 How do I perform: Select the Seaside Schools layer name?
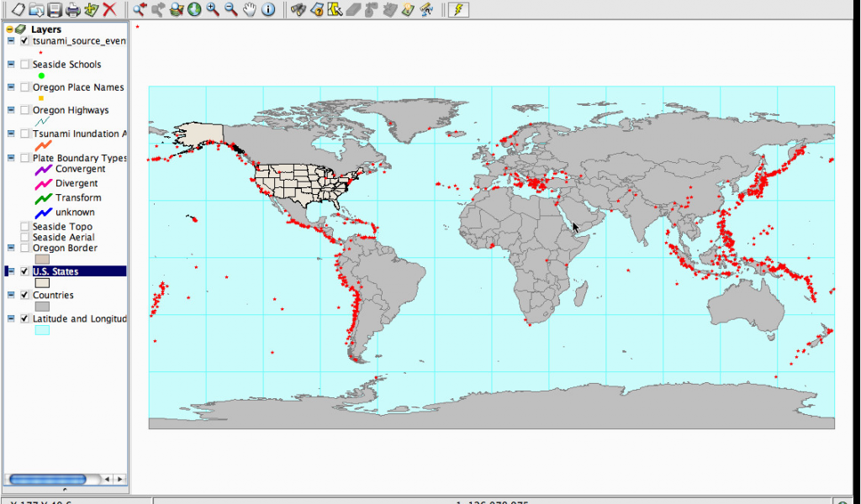click(x=67, y=64)
